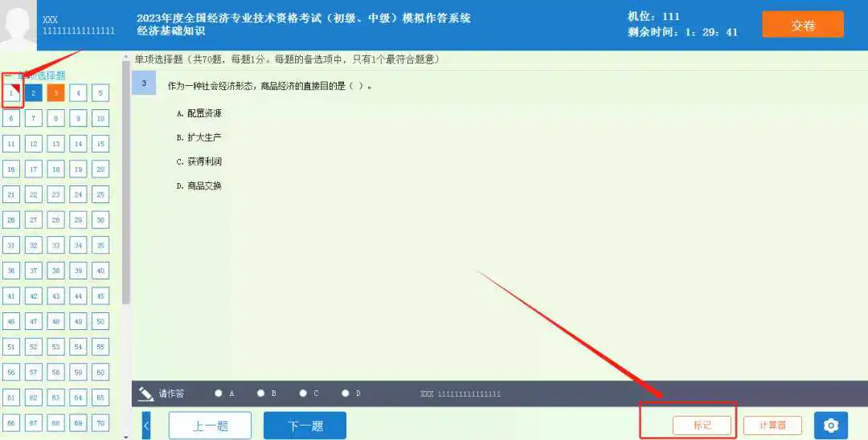Screen dimensions: 868x440
Task: Select radio button C as answer
Action: point(303,393)
